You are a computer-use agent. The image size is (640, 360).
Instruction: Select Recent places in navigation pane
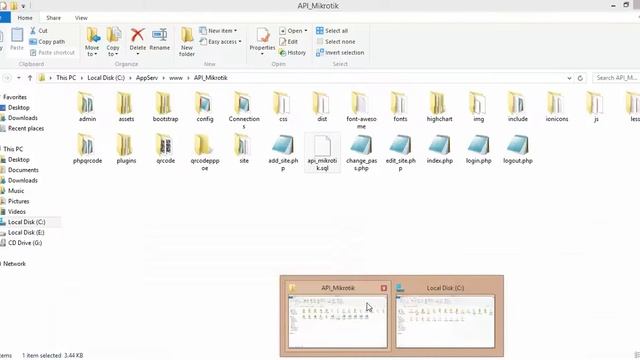22,128
